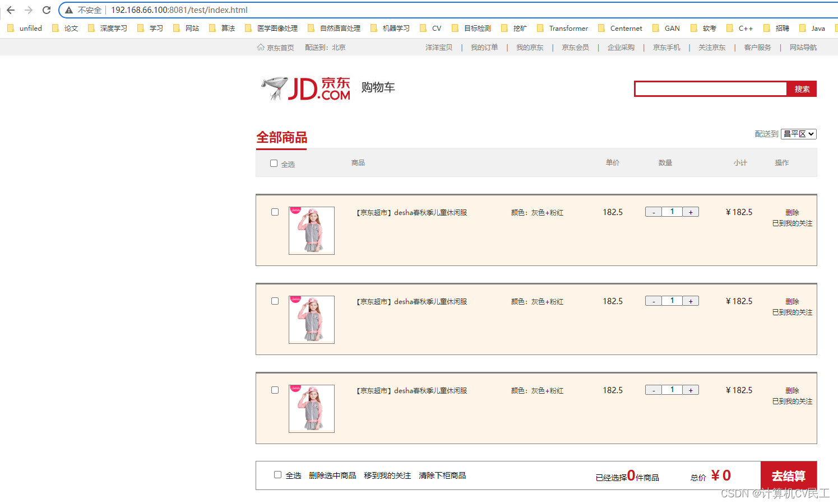
Task: Open 京东会员 in the top navigation
Action: pos(576,48)
